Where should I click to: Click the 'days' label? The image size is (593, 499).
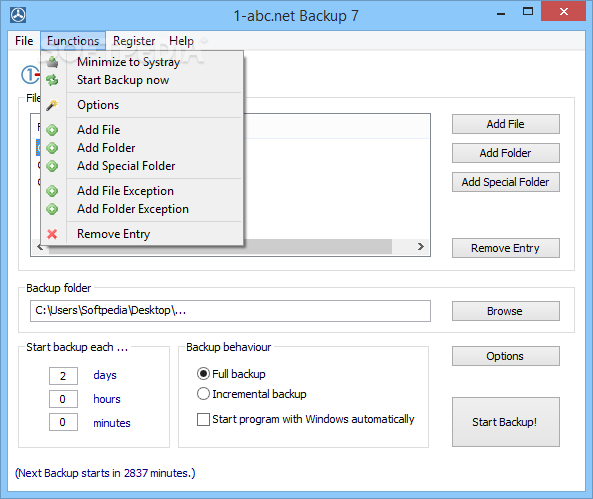105,375
